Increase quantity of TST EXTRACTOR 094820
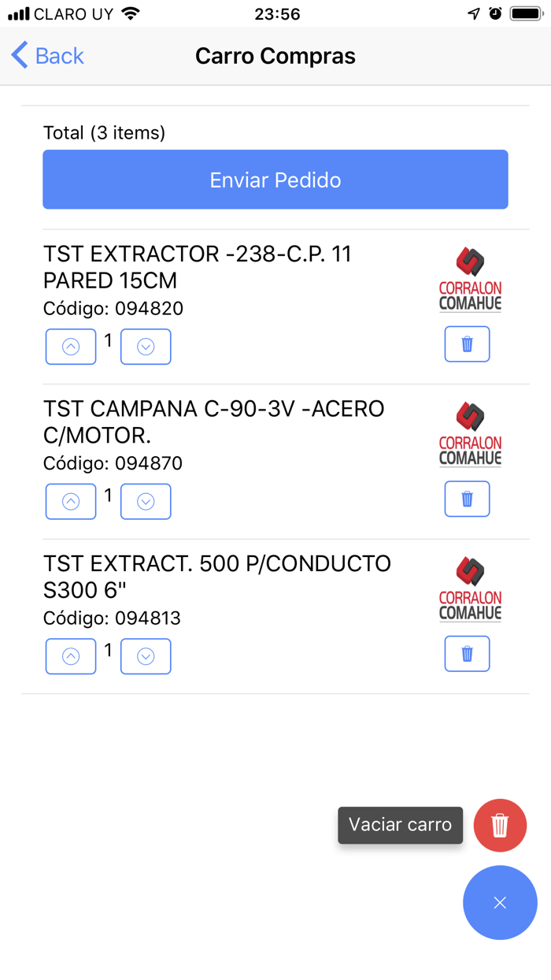This screenshot has height=980, width=551. click(x=71, y=347)
